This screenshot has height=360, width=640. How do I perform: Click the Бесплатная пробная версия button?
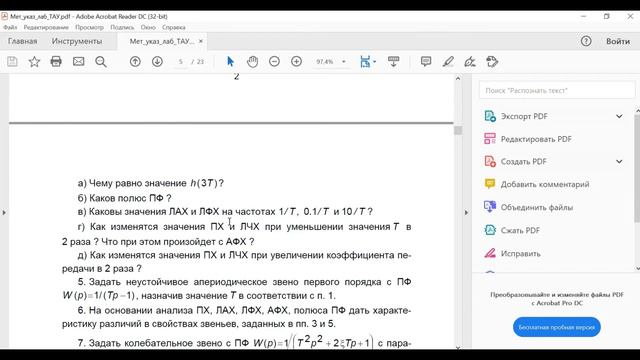coord(557,327)
